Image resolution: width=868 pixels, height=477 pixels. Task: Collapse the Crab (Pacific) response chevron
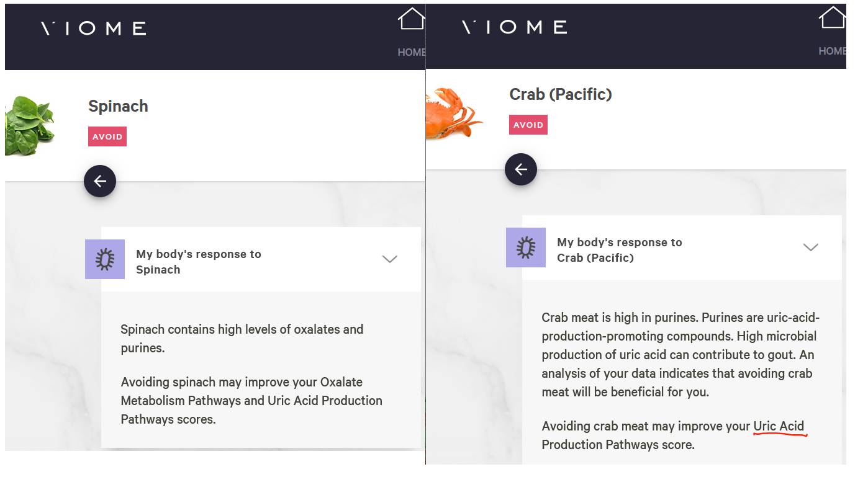[x=811, y=247]
